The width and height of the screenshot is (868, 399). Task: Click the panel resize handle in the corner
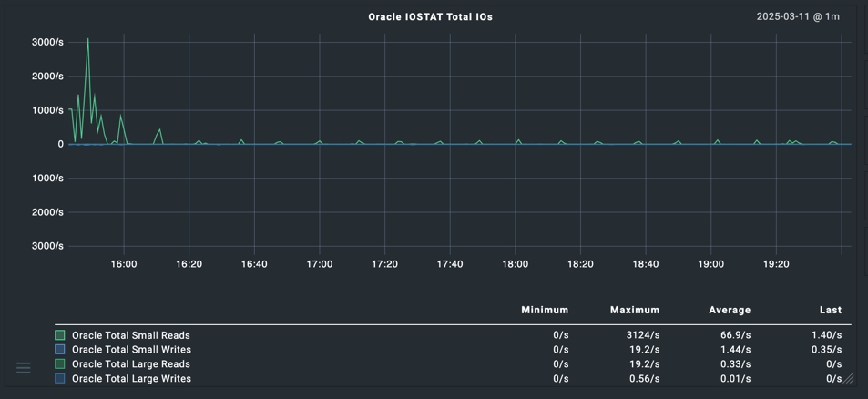pos(848,378)
